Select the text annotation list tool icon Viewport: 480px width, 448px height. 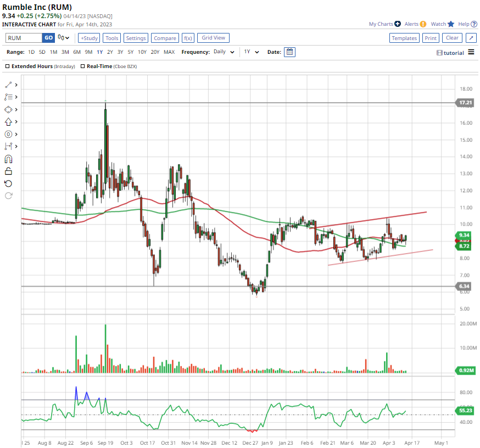click(8, 97)
